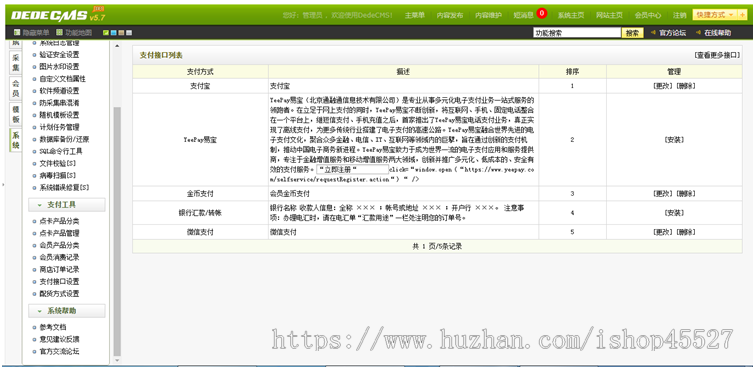Open 系统错误修复[S] in sidebar
Image resolution: width=755 pixels, height=369 pixels.
(64, 187)
